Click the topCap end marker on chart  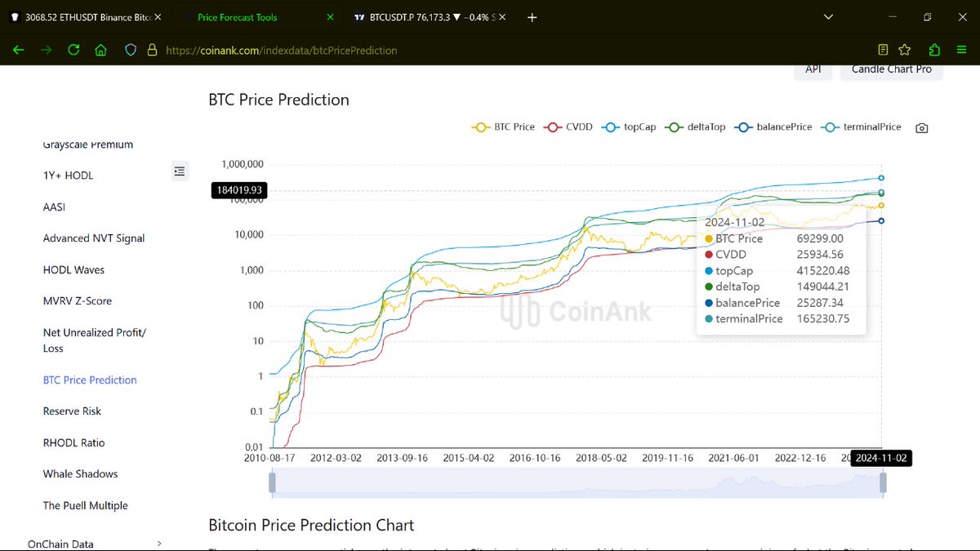(x=881, y=177)
